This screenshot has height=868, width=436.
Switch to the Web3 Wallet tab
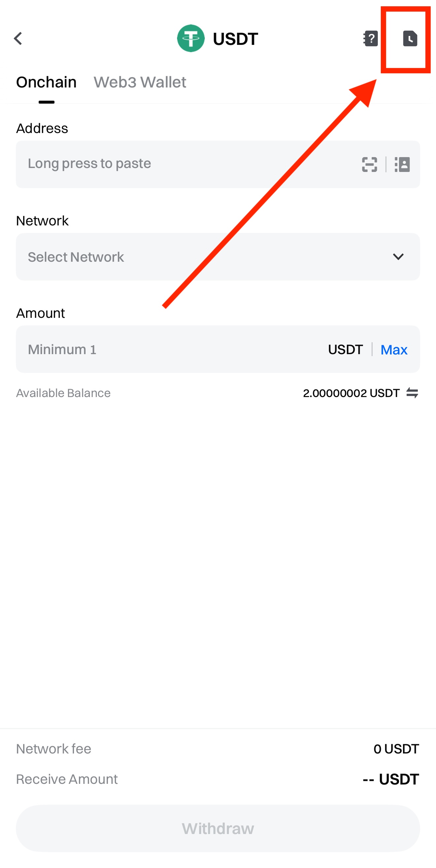pos(140,82)
